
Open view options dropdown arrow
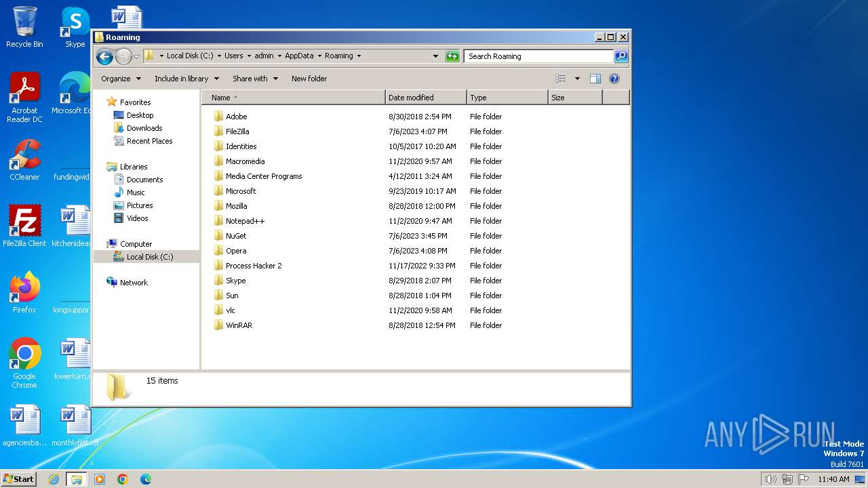click(x=577, y=79)
